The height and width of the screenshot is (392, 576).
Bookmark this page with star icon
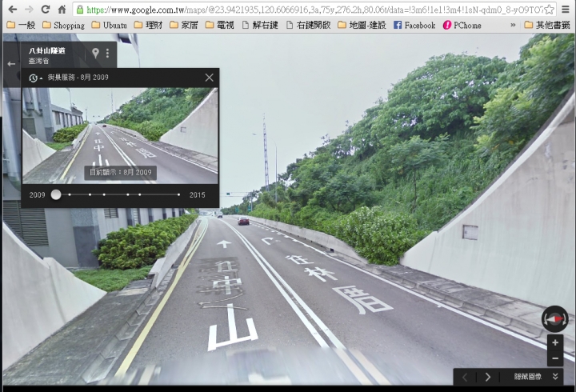[x=550, y=10]
